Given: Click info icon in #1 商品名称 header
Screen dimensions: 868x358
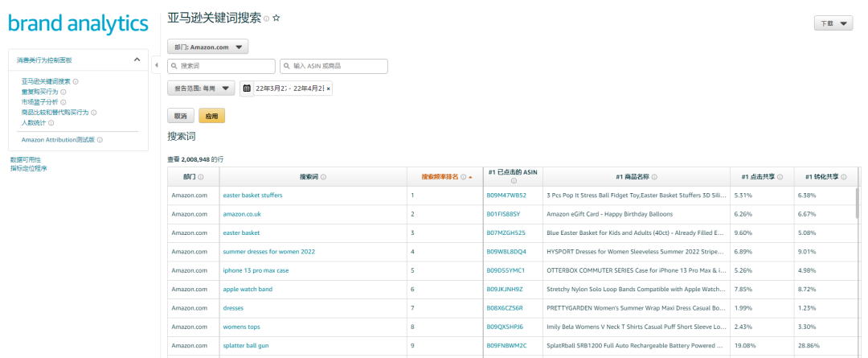Looking at the screenshot, I should tap(654, 177).
